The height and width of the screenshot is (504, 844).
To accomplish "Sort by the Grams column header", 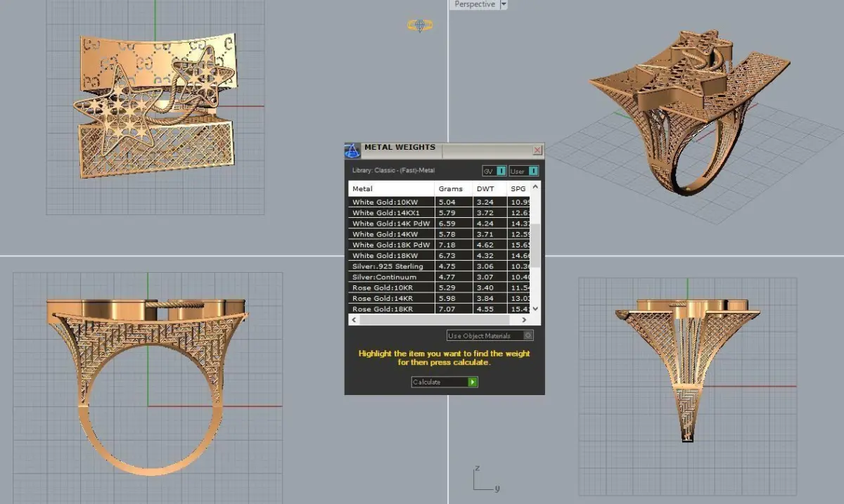I will pos(454,188).
